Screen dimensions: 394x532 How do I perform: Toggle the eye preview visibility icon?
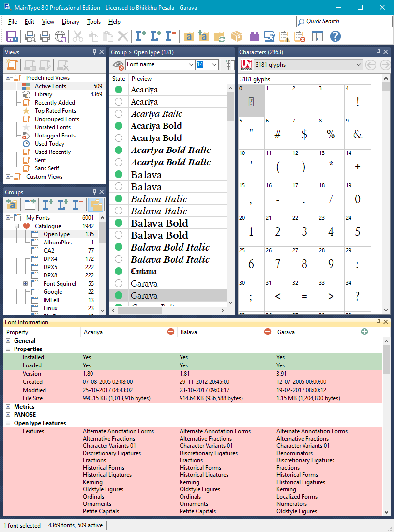(118, 64)
